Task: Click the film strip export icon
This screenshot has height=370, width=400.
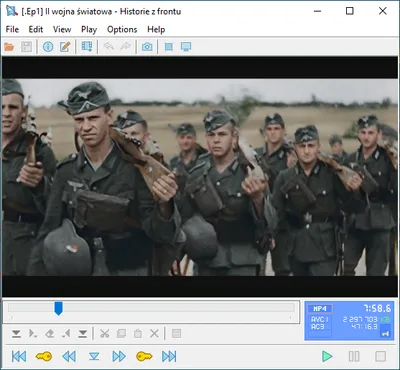Action: coord(87,47)
